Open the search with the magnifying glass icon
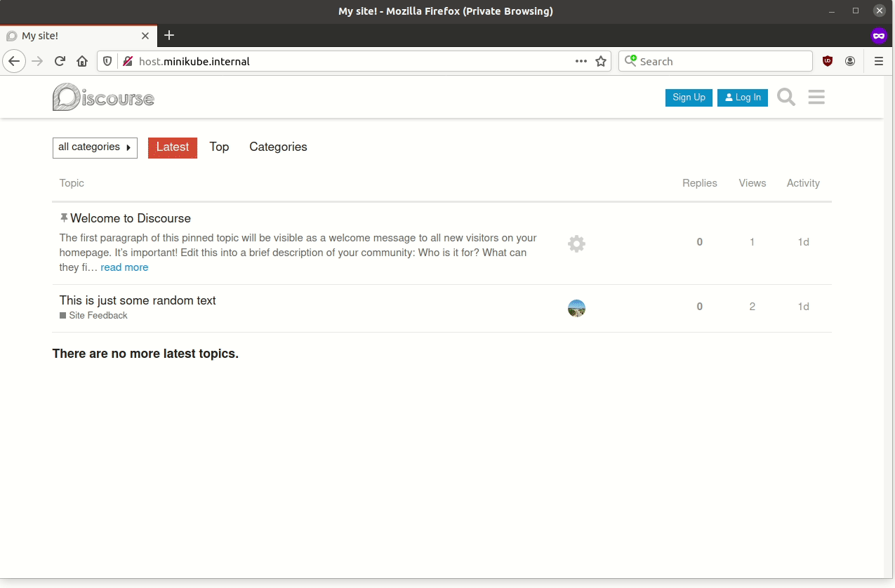This screenshot has height=588, width=895. (x=785, y=97)
